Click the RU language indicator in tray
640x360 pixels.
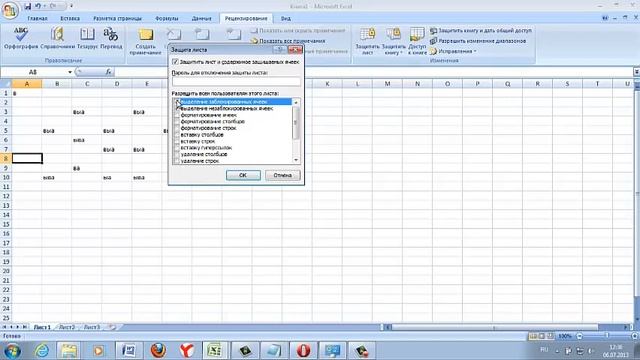544,350
